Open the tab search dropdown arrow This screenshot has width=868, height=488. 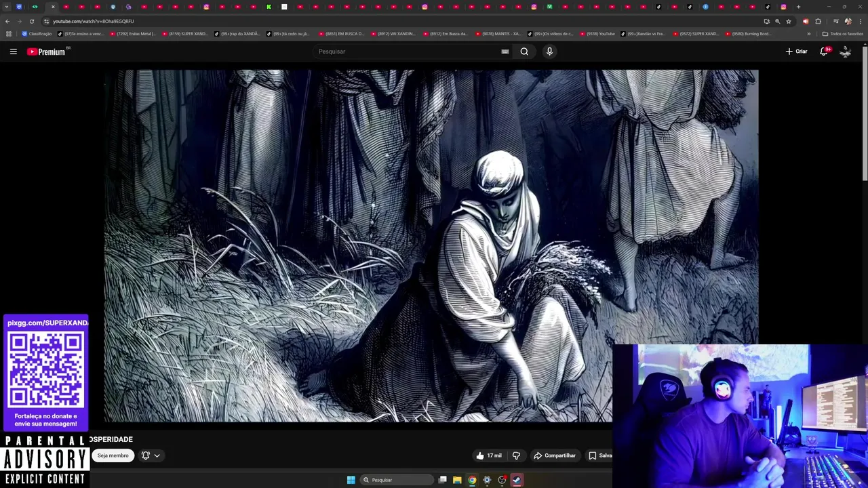[7, 7]
